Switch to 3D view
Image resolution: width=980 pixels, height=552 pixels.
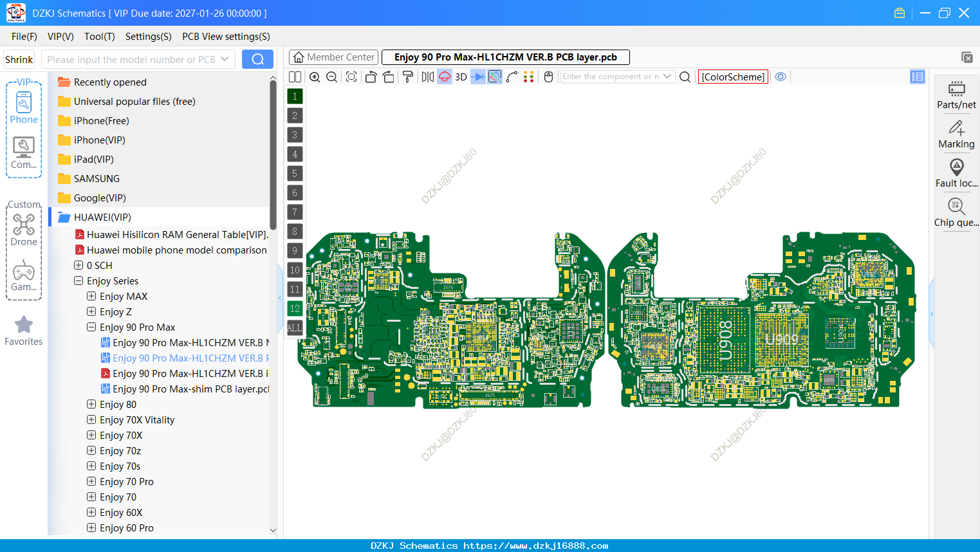pyautogui.click(x=461, y=77)
